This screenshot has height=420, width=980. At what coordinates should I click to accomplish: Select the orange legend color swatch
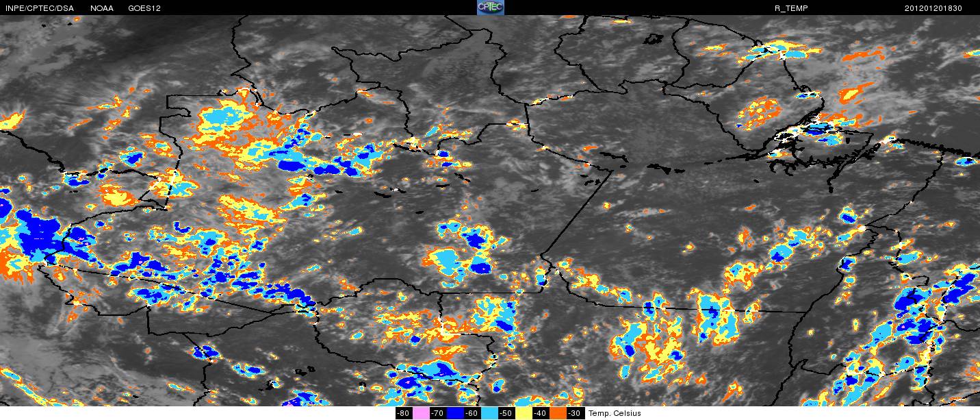(558, 413)
